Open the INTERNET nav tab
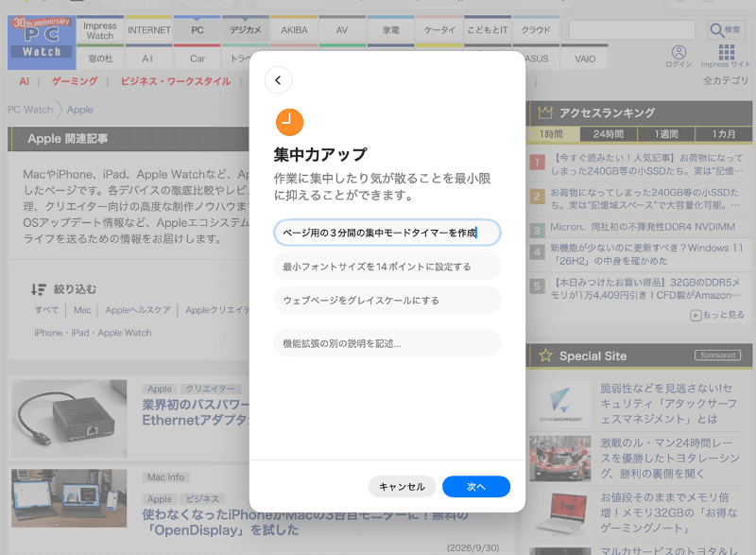Viewport: 756px width, 555px height. pyautogui.click(x=149, y=30)
